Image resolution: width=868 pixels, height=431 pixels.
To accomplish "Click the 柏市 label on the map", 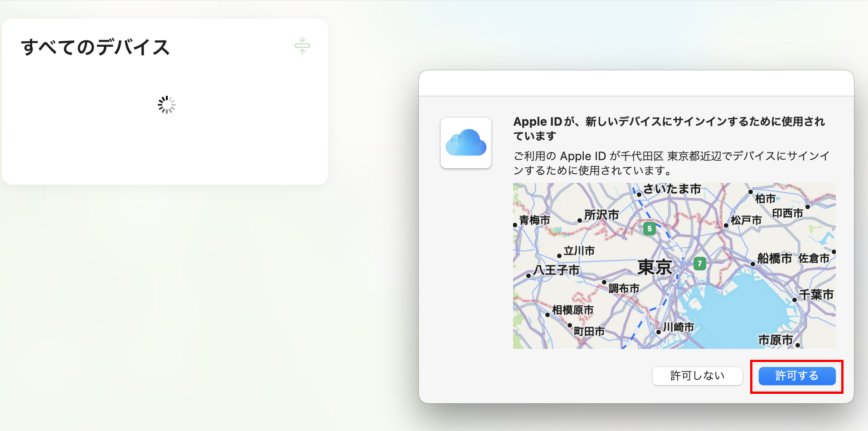I will tap(765, 199).
